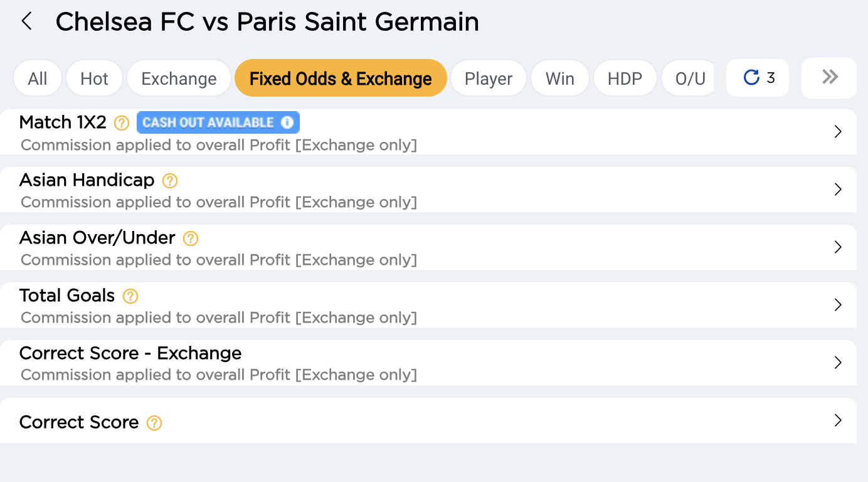
Task: Open the Match 1X2 help question icon
Action: pyautogui.click(x=122, y=123)
